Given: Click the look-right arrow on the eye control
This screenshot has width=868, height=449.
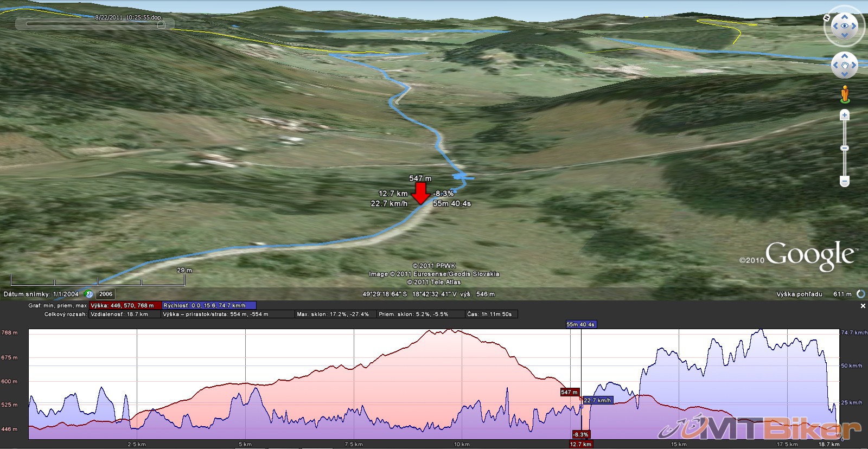Looking at the screenshot, I should [x=854, y=26].
